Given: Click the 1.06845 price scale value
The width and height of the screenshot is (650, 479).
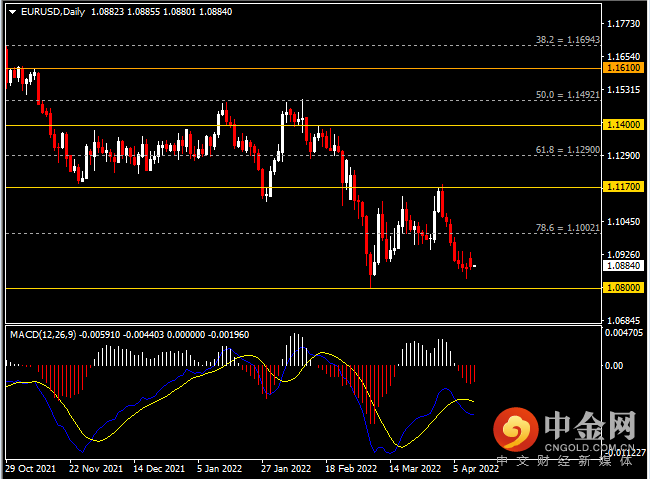Looking at the screenshot, I should tap(623, 321).
